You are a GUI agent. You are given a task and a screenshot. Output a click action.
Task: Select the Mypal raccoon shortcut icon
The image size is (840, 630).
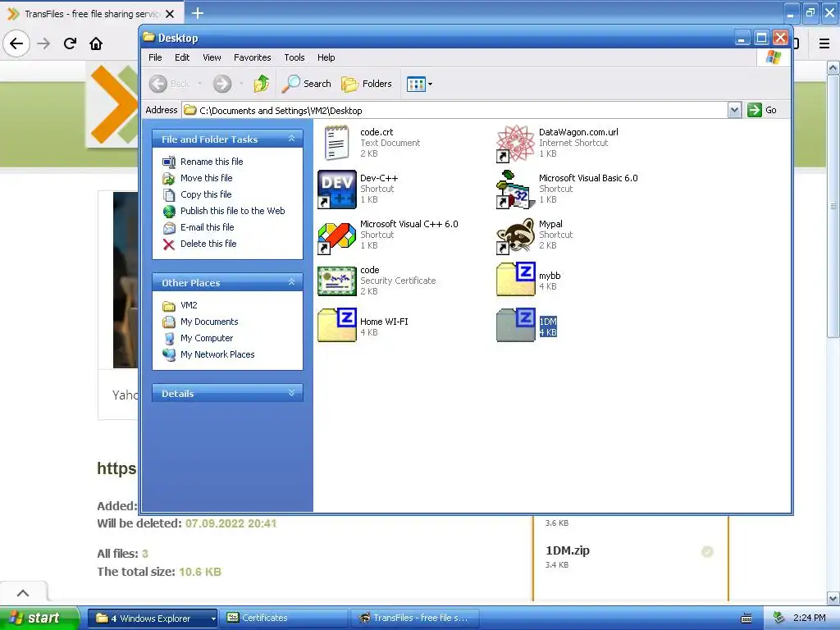point(515,235)
